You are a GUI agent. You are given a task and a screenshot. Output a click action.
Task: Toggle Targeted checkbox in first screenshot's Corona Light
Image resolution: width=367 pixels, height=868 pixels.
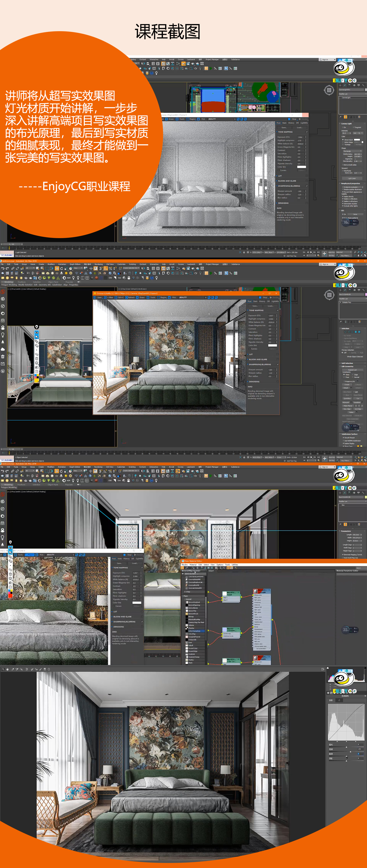coord(354,127)
